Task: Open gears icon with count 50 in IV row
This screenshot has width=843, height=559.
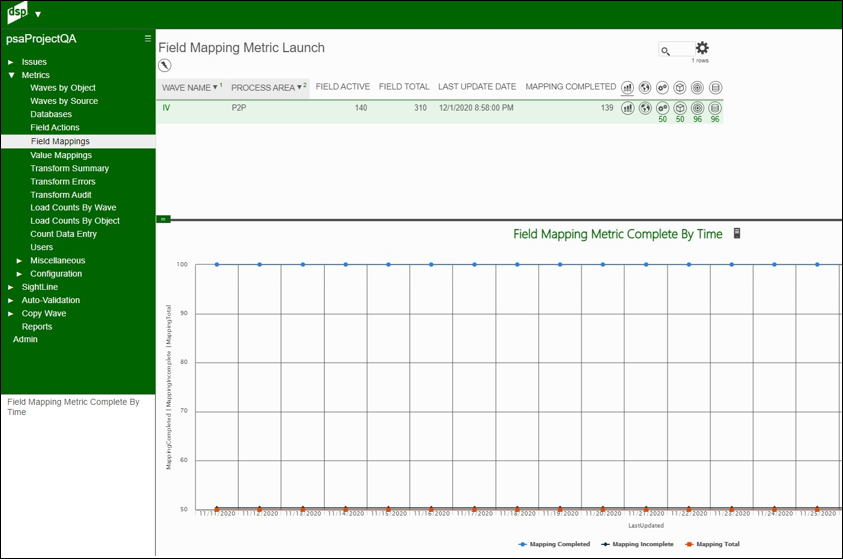Action: click(x=662, y=108)
